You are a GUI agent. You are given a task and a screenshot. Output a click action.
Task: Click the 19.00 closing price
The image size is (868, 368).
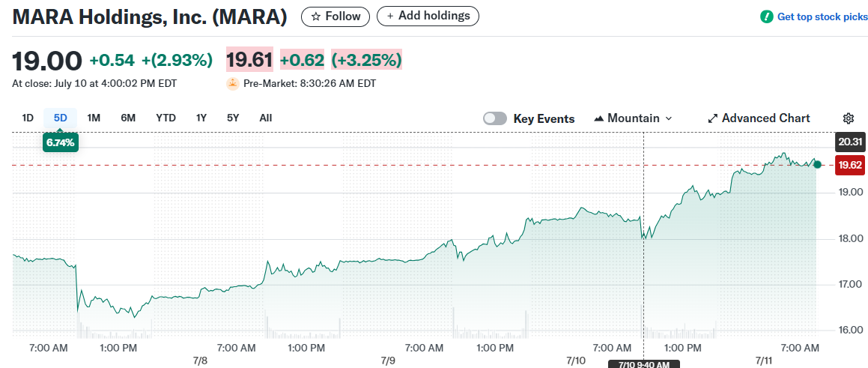point(47,61)
